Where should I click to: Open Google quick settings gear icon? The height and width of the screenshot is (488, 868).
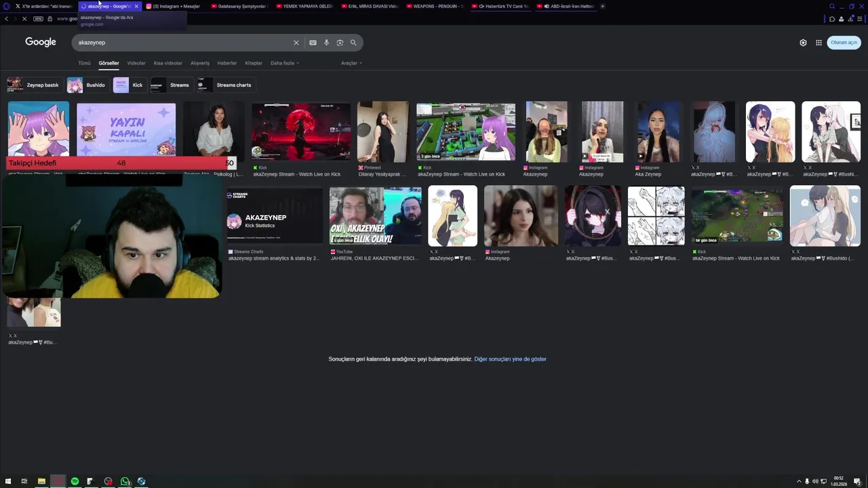pyautogui.click(x=803, y=43)
